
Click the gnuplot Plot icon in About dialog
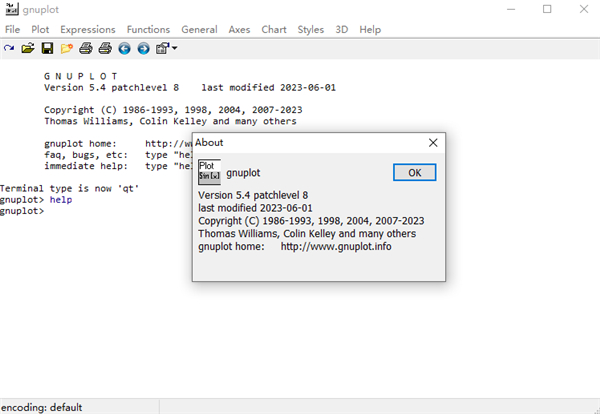[x=209, y=172]
